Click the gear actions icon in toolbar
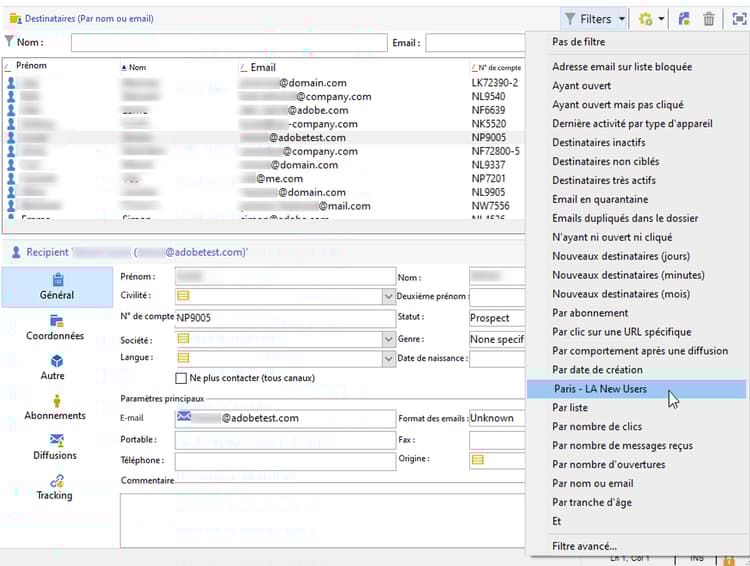Image resolution: width=750 pixels, height=566 pixels. [646, 19]
